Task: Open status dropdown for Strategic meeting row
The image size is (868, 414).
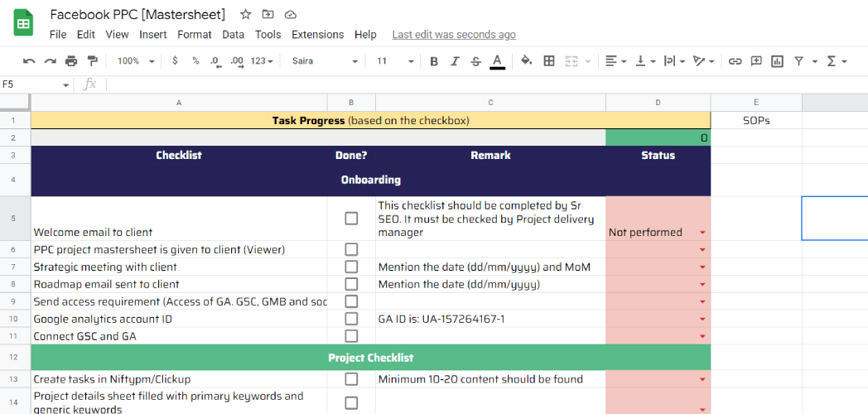Action: point(702,267)
